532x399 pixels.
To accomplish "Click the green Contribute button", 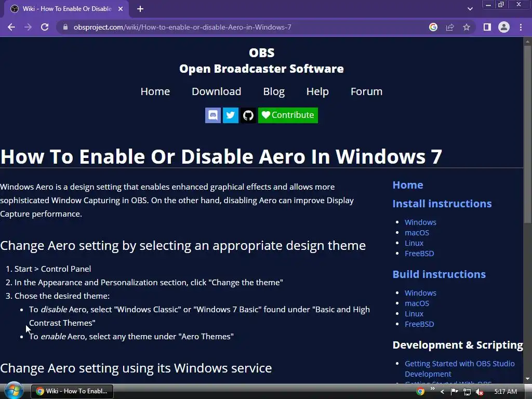I will [x=288, y=115].
